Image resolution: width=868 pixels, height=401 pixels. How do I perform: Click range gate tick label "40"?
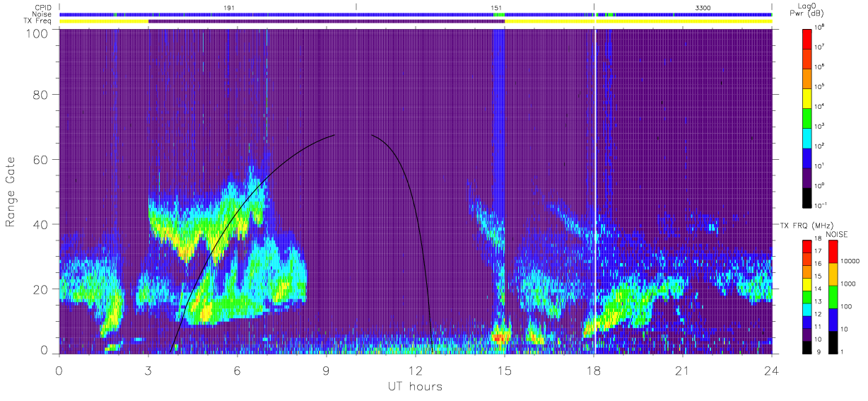click(40, 224)
